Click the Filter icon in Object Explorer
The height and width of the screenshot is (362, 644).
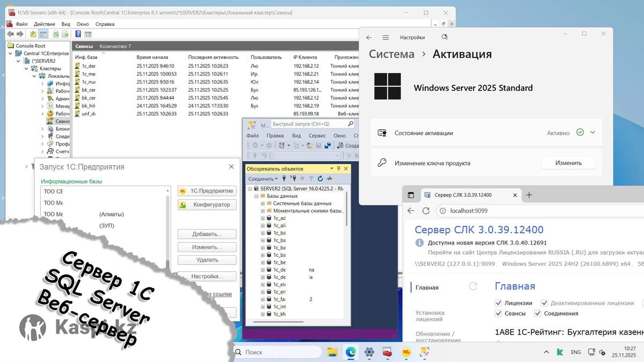pyautogui.click(x=311, y=179)
